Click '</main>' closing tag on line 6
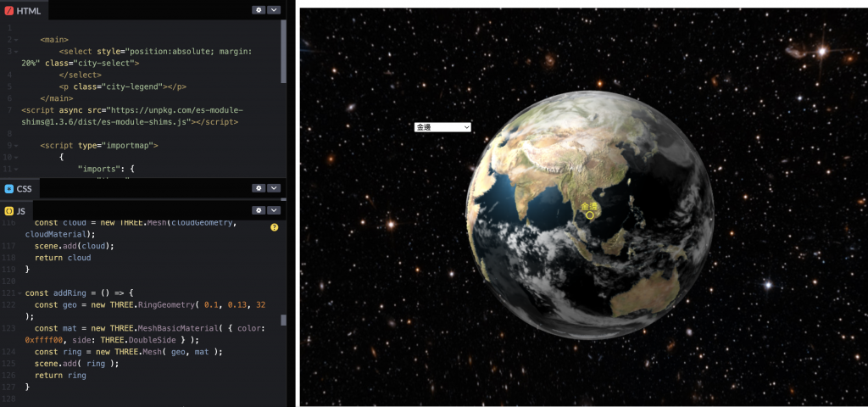 57,98
